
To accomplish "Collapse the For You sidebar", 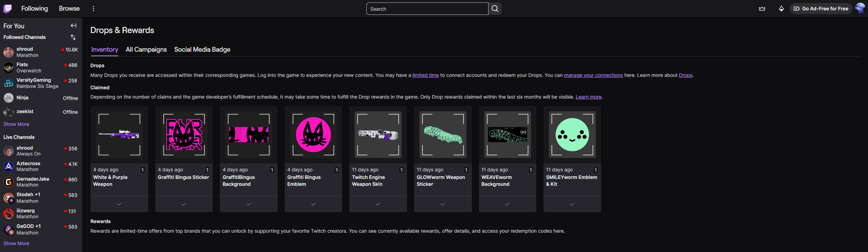I will click(x=73, y=26).
